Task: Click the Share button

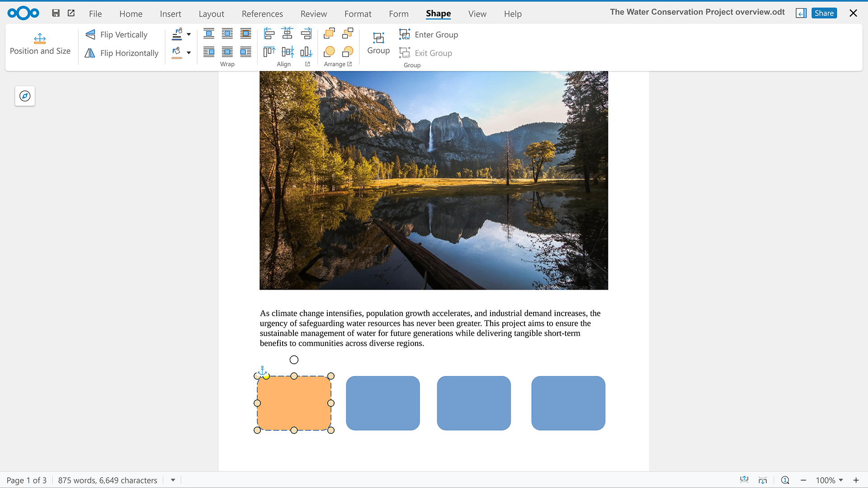Action: click(x=824, y=13)
